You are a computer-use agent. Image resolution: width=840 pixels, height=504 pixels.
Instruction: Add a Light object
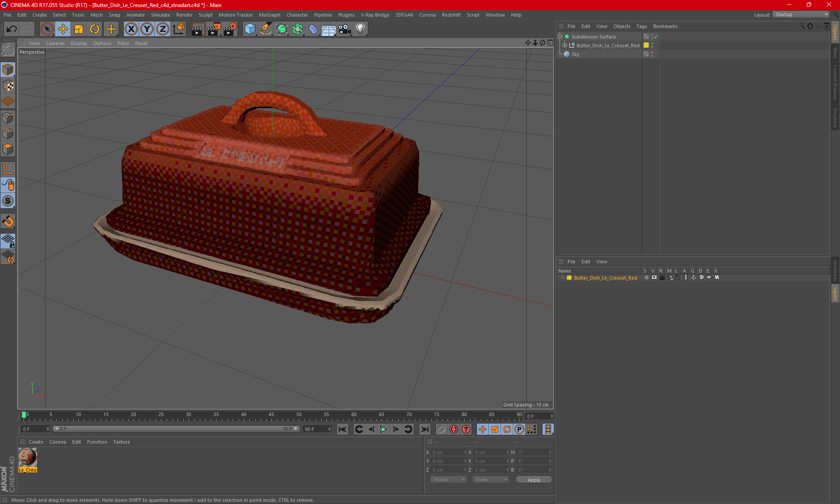360,29
